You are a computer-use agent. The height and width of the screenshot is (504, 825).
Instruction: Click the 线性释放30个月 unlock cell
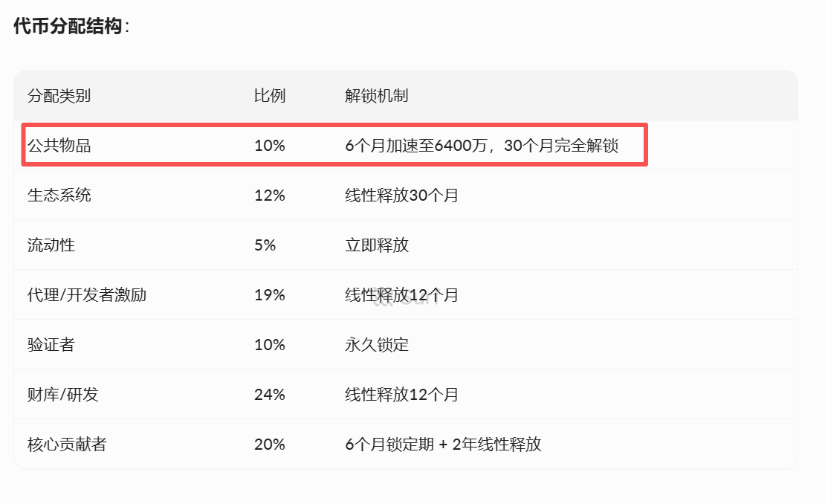click(401, 196)
